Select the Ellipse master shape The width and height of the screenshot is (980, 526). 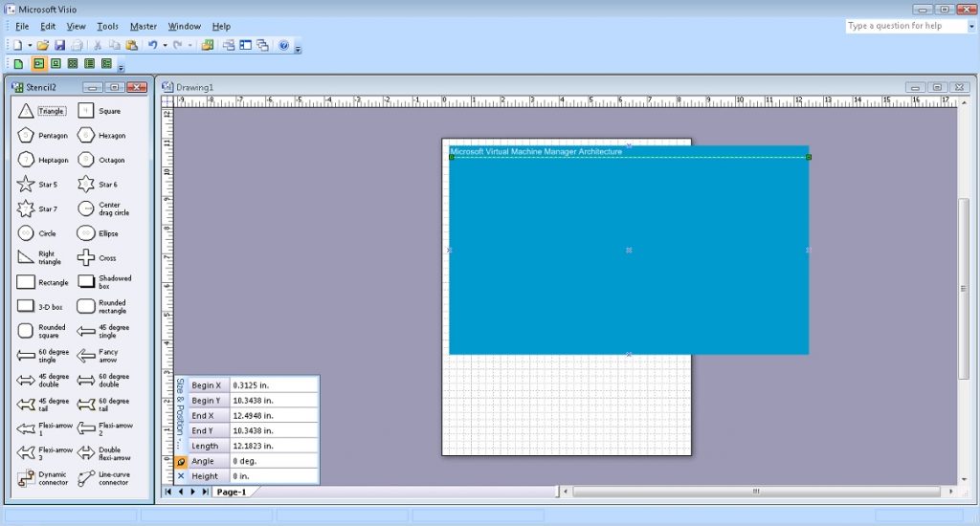click(99, 233)
